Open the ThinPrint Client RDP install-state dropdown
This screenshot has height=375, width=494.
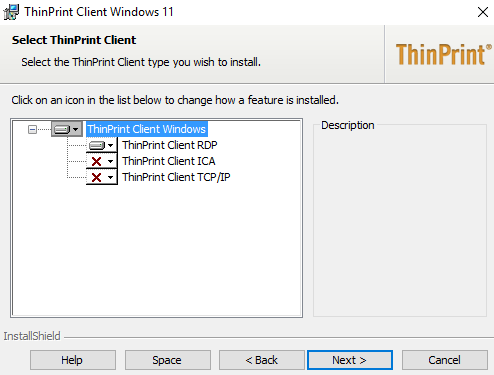point(102,145)
